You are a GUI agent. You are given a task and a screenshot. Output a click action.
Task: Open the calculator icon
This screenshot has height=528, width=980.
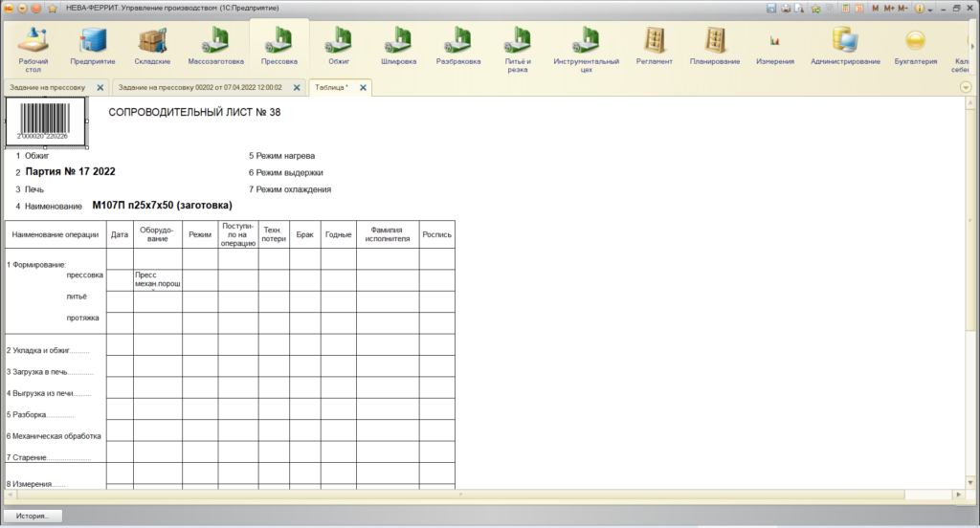click(845, 8)
